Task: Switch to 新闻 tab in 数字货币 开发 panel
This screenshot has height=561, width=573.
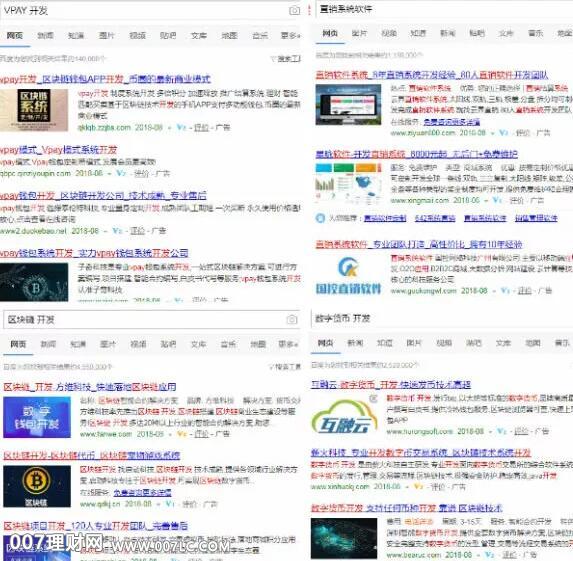Action: point(355,343)
